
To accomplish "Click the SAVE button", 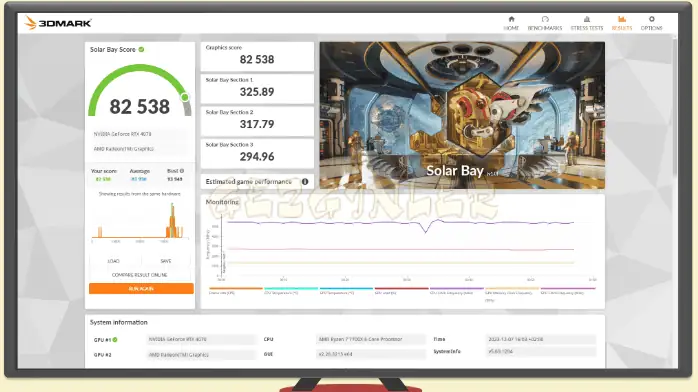I will click(x=166, y=261).
